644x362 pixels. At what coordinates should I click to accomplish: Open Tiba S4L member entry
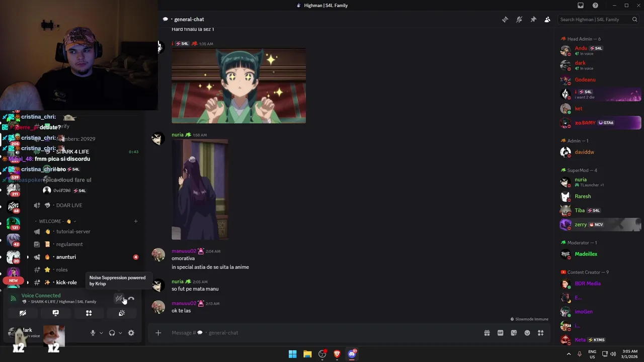(600, 210)
